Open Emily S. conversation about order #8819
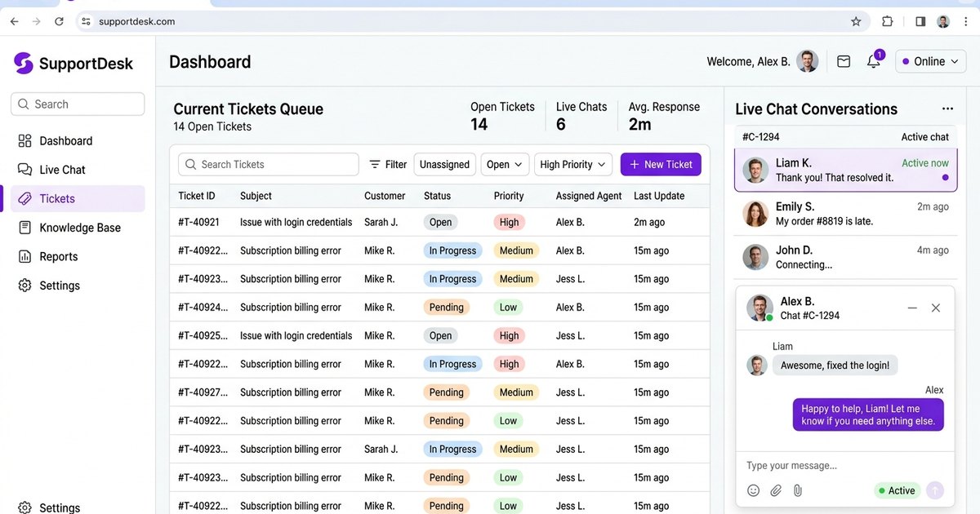 (x=845, y=214)
